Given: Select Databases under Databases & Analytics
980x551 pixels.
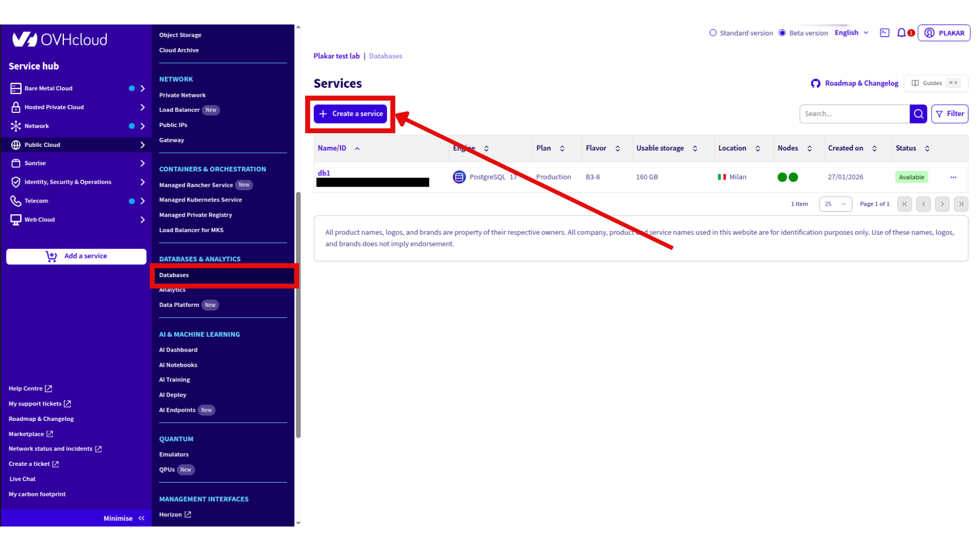Looking at the screenshot, I should [x=174, y=274].
